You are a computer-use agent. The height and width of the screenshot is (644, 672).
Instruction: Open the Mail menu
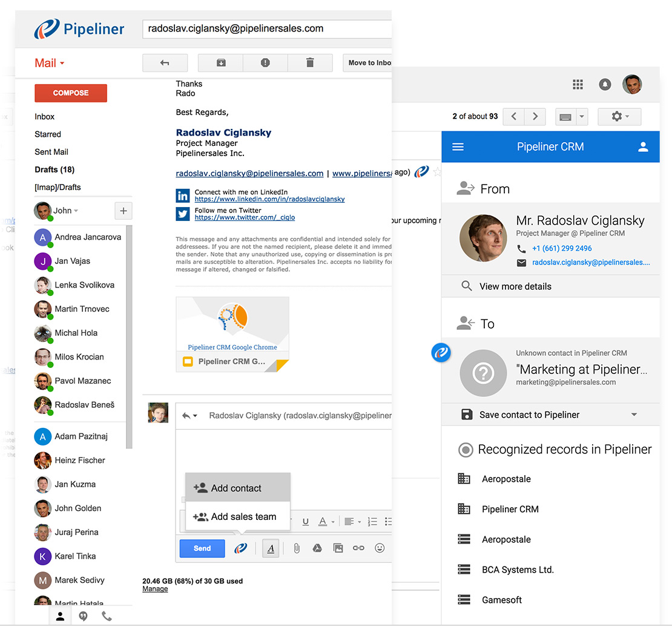pos(48,62)
